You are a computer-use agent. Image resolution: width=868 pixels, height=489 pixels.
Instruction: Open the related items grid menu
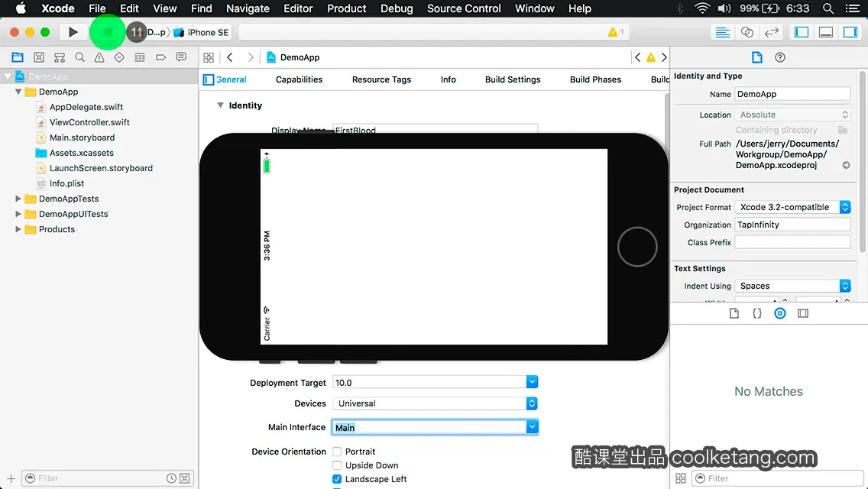(x=209, y=57)
